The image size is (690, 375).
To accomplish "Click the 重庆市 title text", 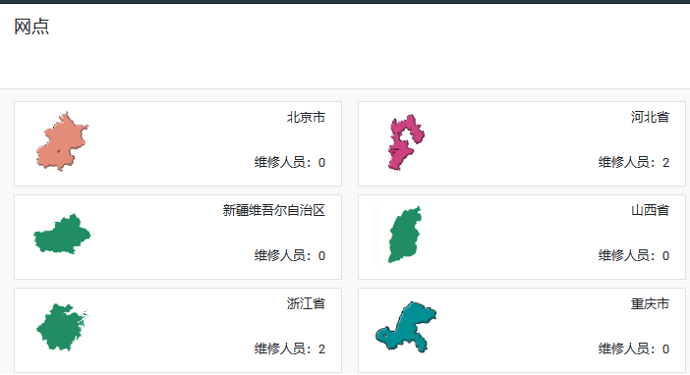I will coord(650,304).
